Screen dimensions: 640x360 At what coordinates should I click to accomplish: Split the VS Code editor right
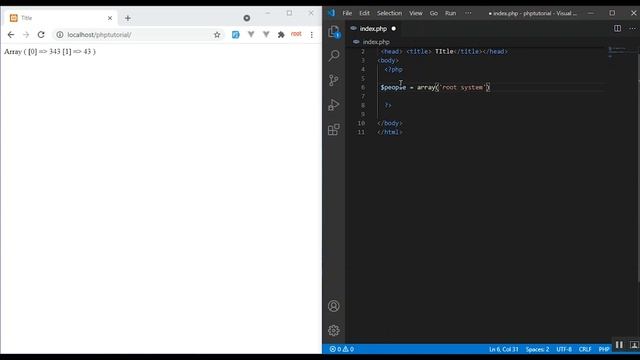click(617, 29)
